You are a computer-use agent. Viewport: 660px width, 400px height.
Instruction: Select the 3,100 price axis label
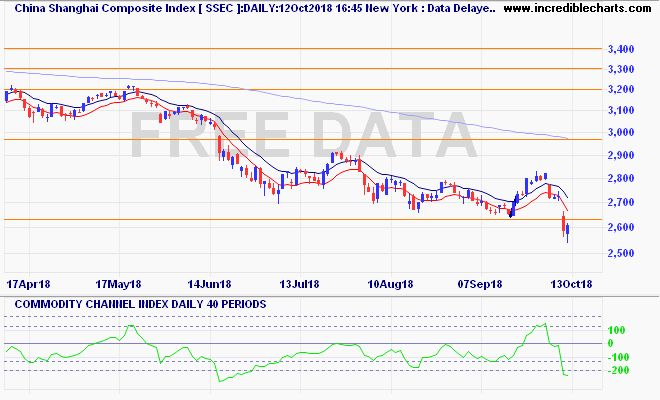(621, 110)
